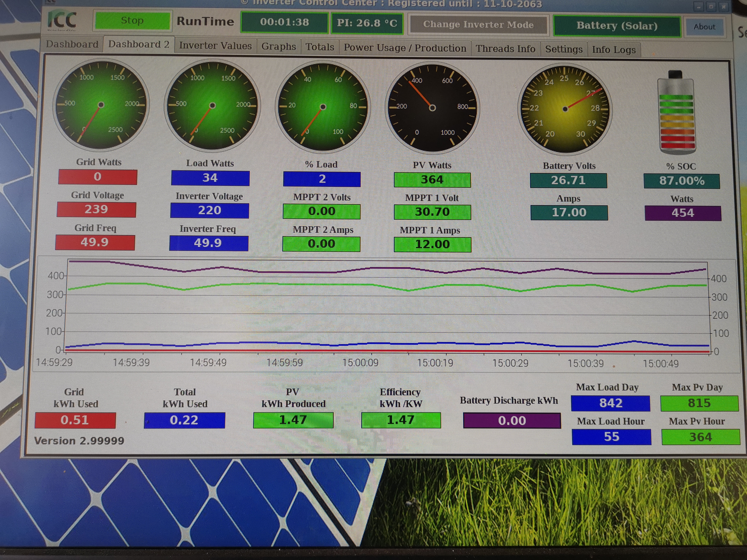
Task: Click the black PV Watts gauge
Action: coord(432,108)
